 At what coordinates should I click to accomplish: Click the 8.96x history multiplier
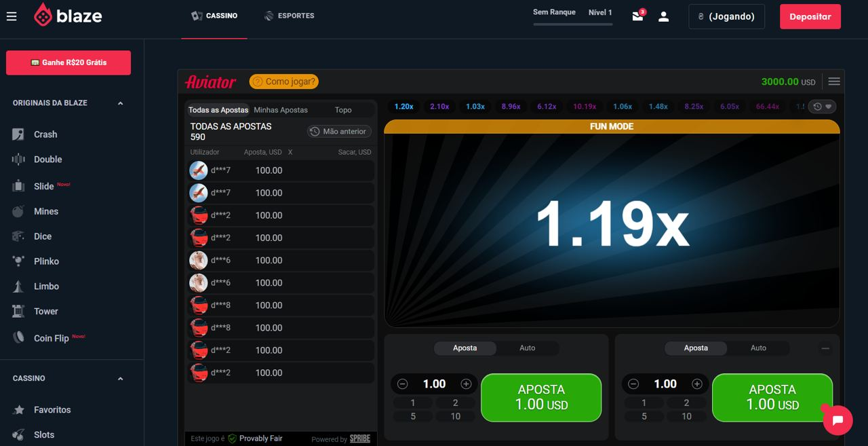coord(511,107)
